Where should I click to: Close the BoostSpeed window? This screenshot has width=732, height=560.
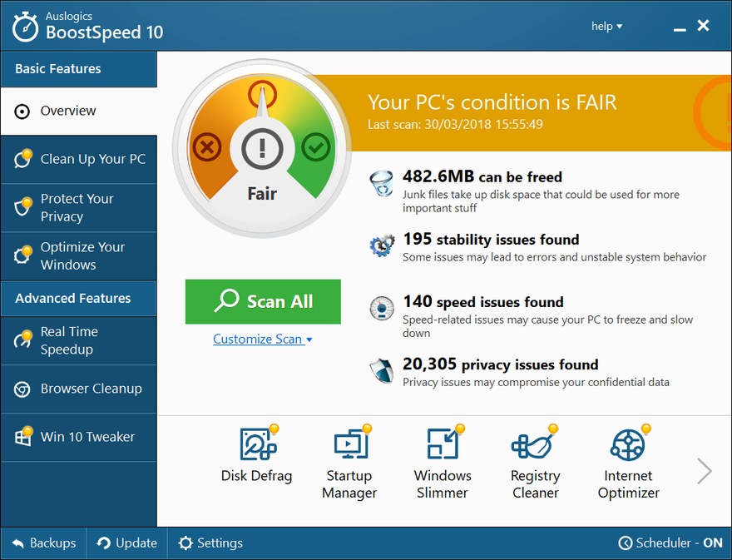click(703, 25)
